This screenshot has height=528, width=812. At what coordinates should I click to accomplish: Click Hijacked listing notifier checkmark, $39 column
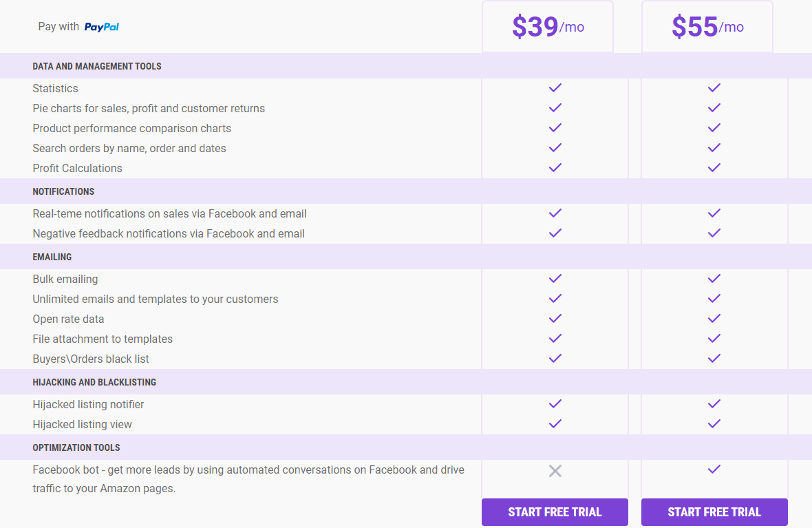pyautogui.click(x=555, y=403)
